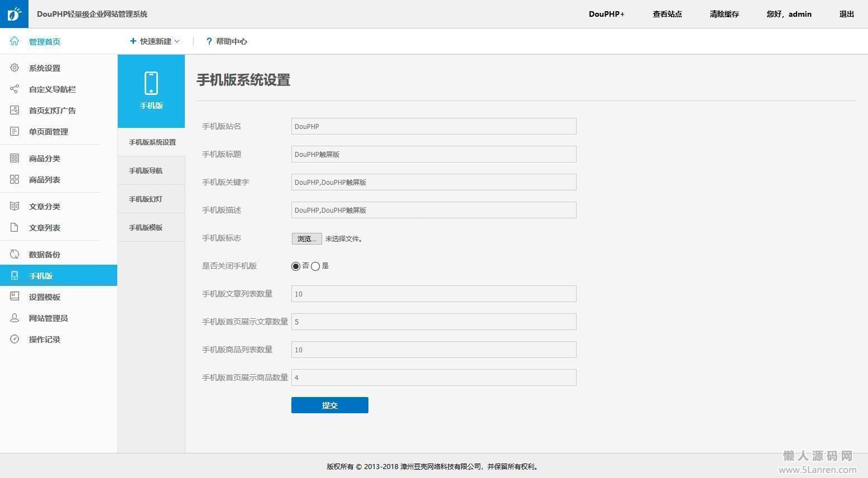The width and height of the screenshot is (868, 478).
Task: Click the 清除缓存 link
Action: [x=724, y=14]
